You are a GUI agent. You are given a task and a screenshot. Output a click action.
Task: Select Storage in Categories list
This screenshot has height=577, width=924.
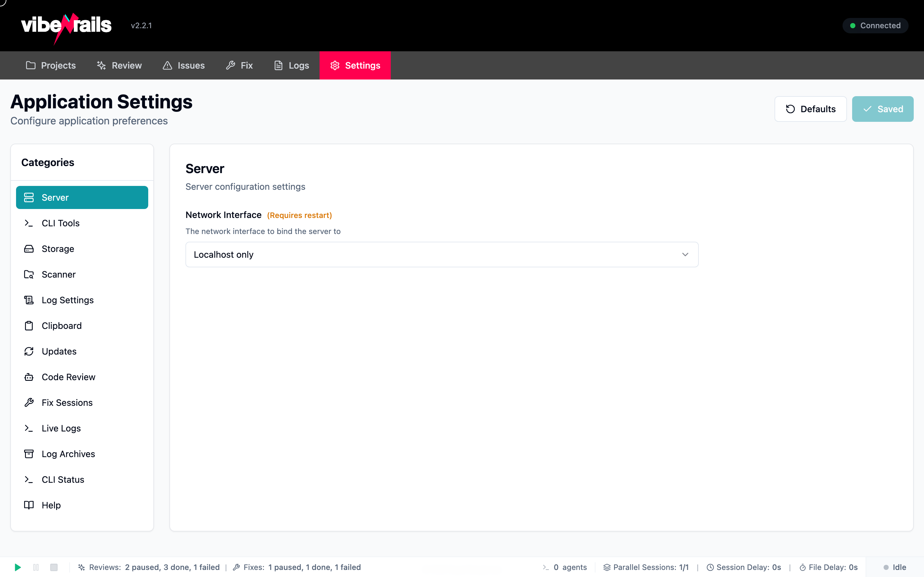point(58,248)
